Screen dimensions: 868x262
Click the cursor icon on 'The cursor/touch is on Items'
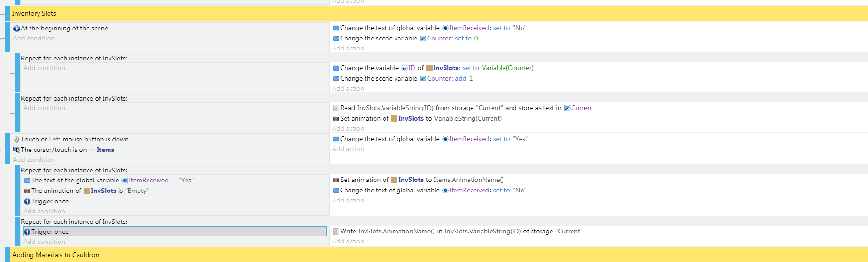[17, 150]
